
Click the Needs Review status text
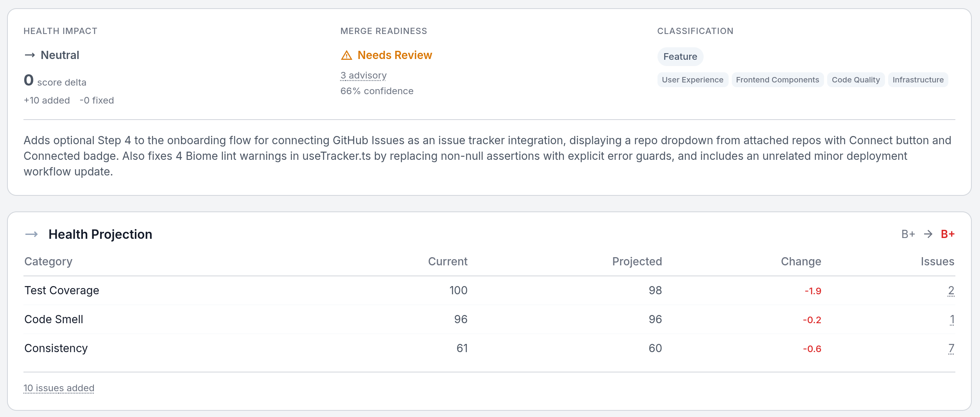coord(394,55)
